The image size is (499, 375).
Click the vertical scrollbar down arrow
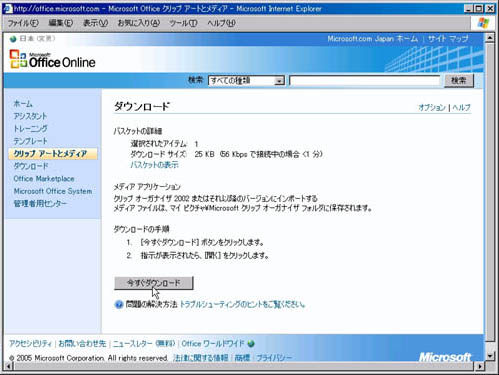click(x=490, y=356)
